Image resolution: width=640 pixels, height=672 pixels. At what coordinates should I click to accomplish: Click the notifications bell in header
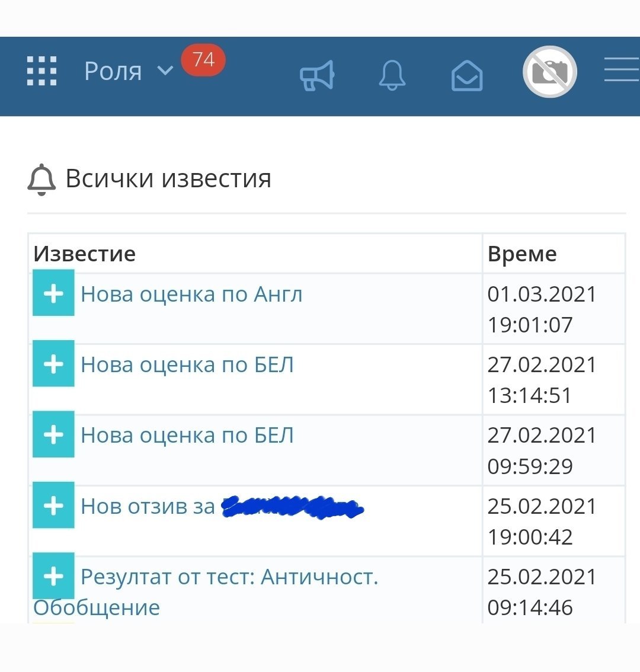392,75
